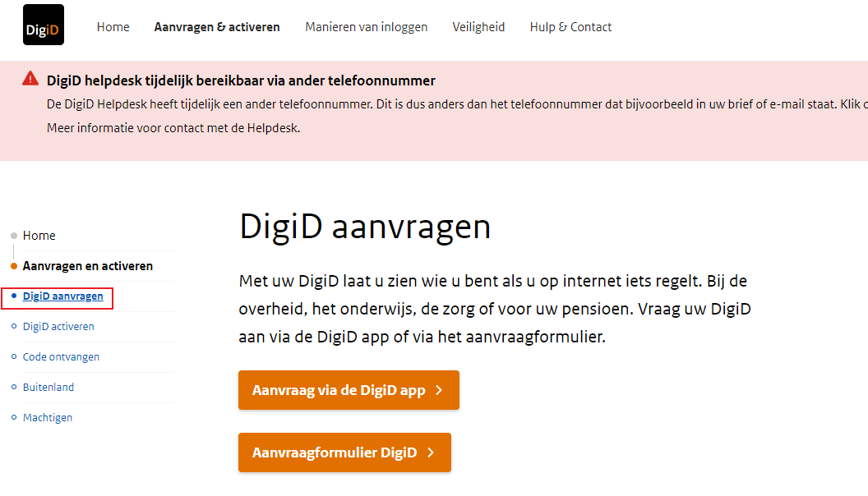Click the chevron on the DigiD app button
Viewport: 868px width, 496px height.
click(x=439, y=390)
